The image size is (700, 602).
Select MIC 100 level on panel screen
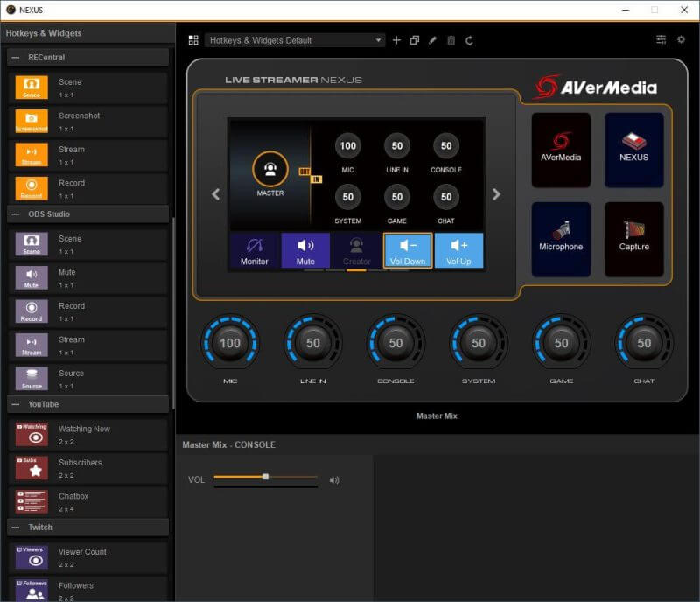[x=347, y=145]
